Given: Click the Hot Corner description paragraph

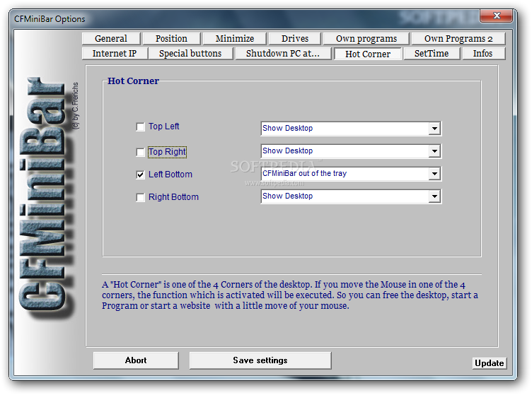Looking at the screenshot, I should pyautogui.click(x=290, y=295).
